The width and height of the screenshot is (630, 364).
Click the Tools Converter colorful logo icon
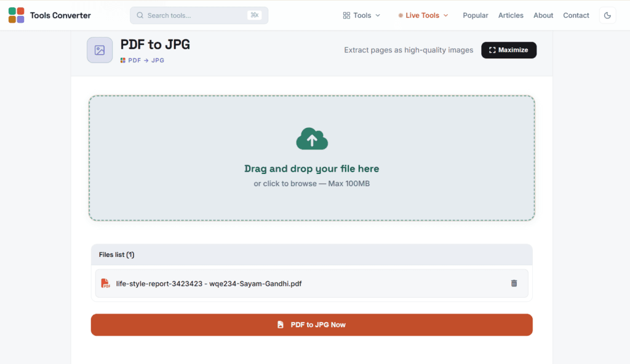(x=16, y=15)
